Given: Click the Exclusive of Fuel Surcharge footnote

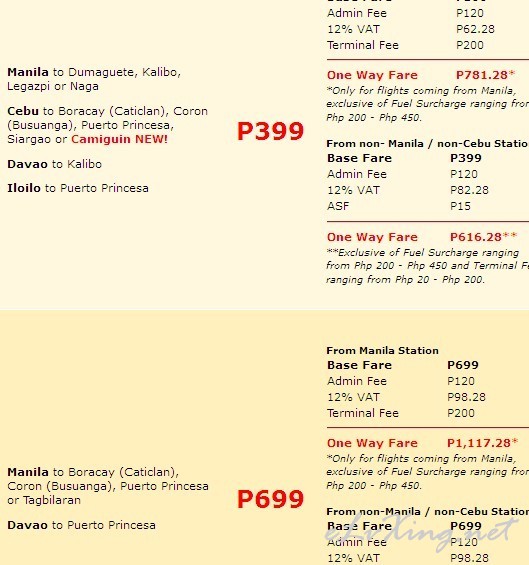Looking at the screenshot, I should (x=427, y=266).
